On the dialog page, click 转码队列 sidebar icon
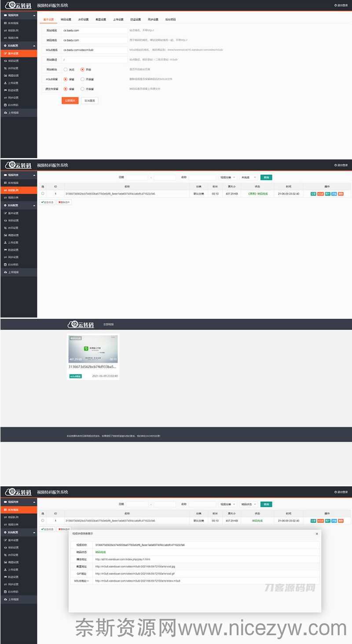352x644 pixels. pos(5,517)
